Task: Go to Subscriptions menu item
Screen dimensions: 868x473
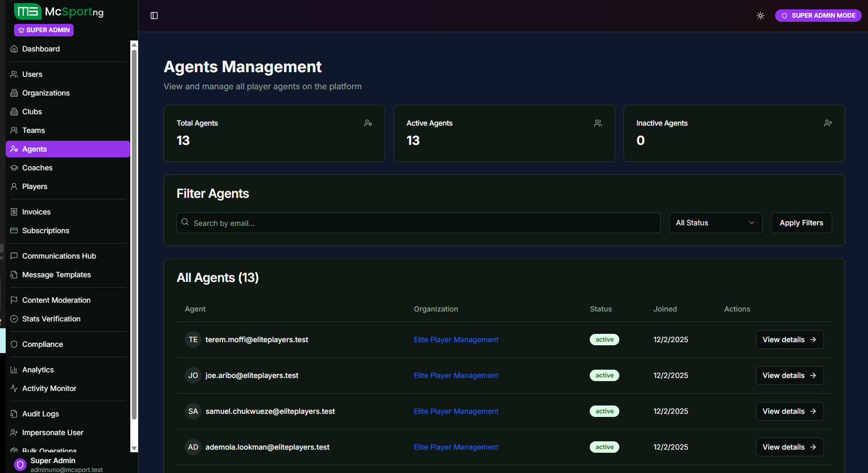Action: point(46,231)
